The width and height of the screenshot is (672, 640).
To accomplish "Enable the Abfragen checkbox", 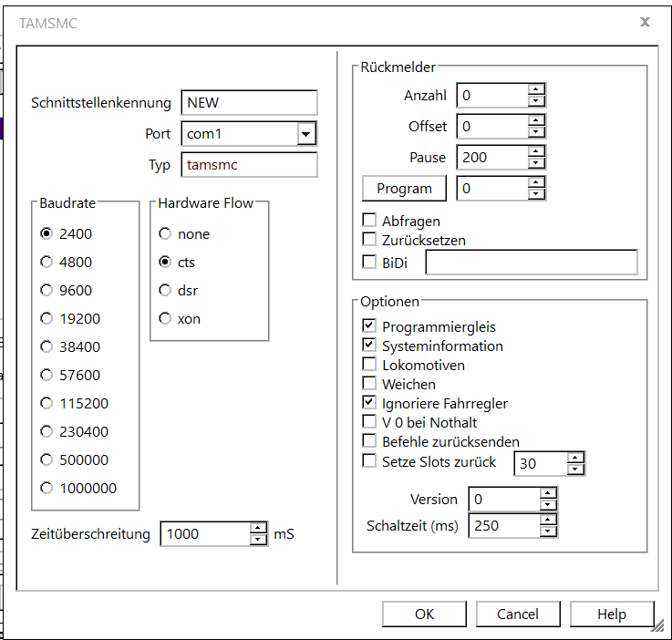I will tap(369, 221).
